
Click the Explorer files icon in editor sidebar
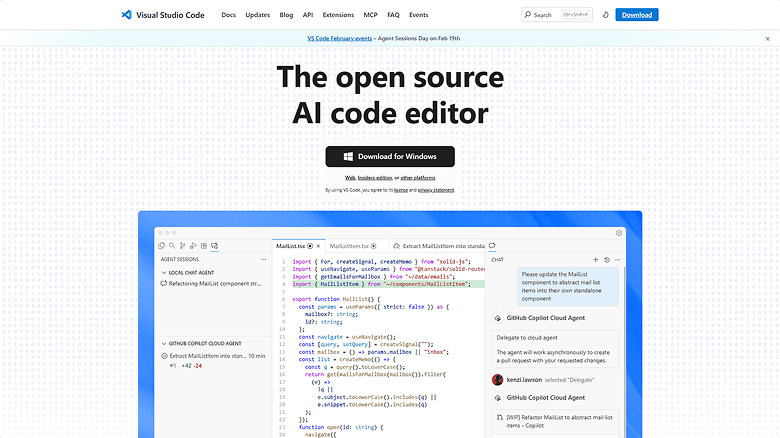pos(161,246)
